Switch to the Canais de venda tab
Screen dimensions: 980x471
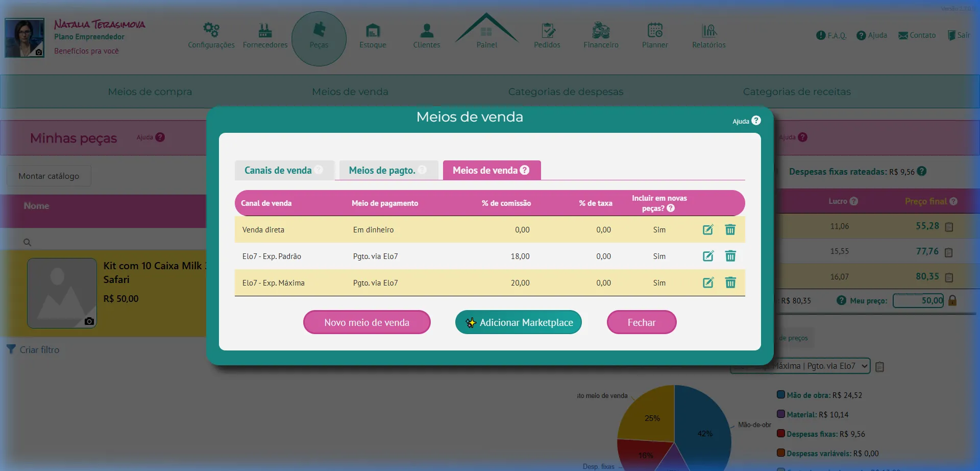pos(278,170)
